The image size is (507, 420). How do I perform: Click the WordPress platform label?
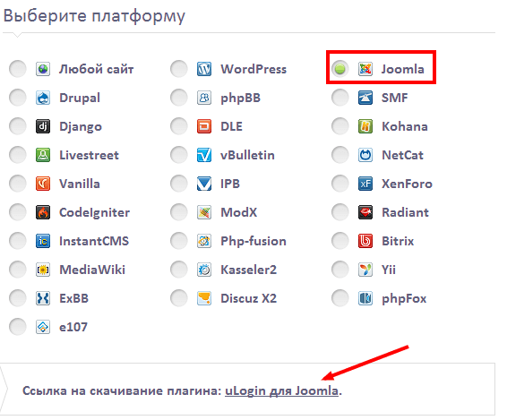(253, 69)
